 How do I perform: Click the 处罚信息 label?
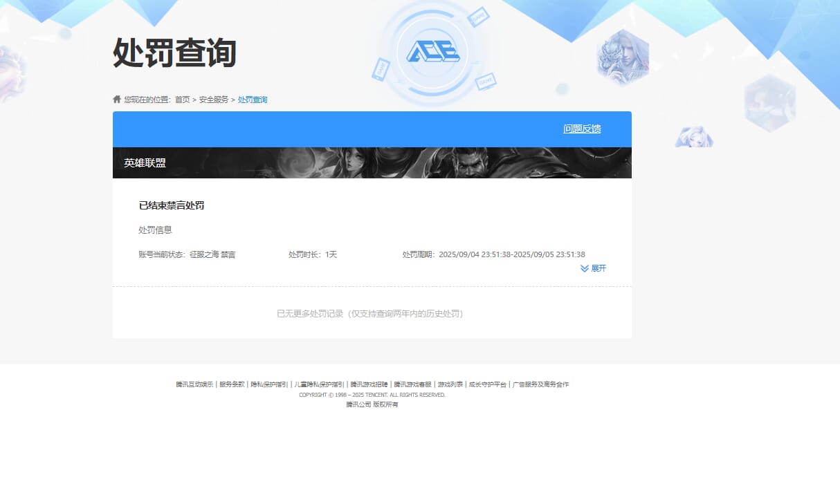(x=155, y=230)
